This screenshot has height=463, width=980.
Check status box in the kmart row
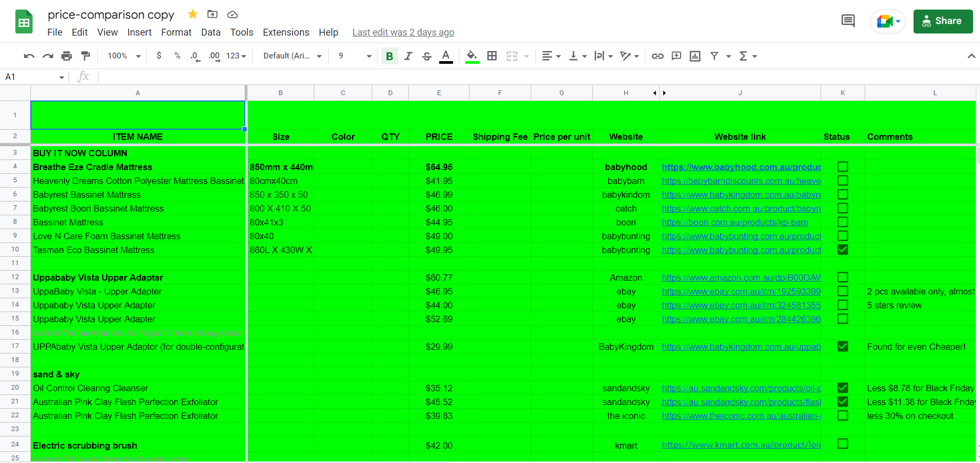pyautogui.click(x=843, y=444)
